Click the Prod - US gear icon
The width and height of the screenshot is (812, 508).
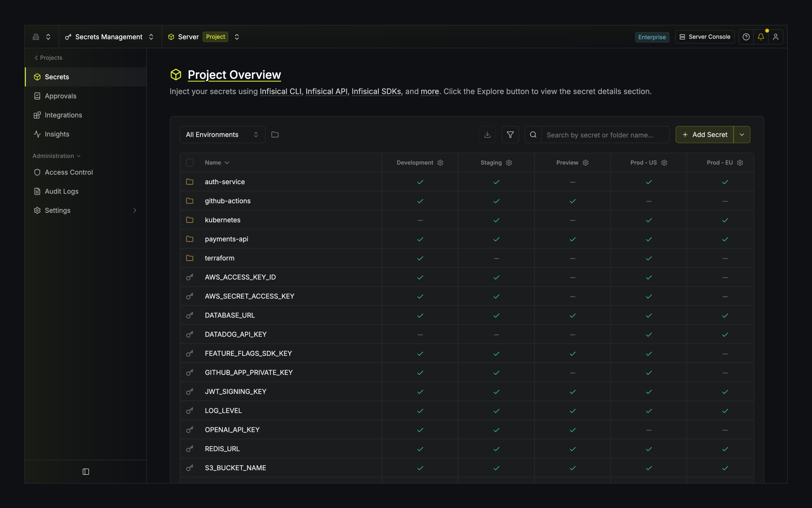664,163
